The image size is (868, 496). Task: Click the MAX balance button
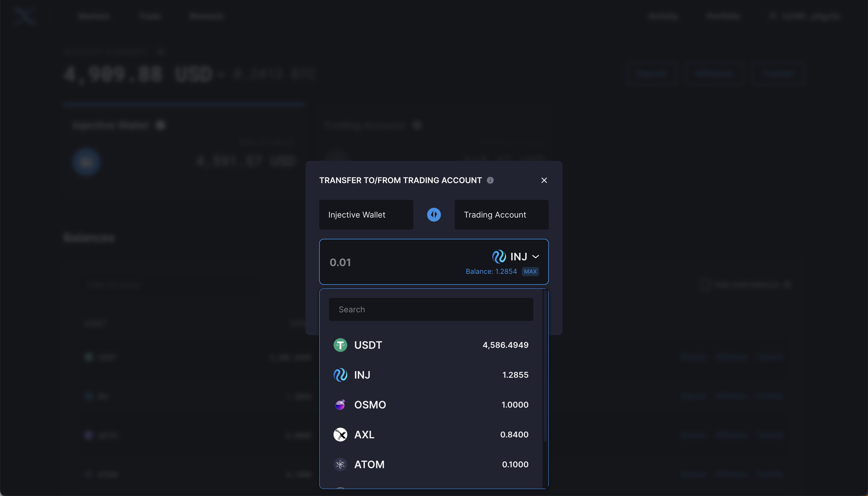pos(530,272)
